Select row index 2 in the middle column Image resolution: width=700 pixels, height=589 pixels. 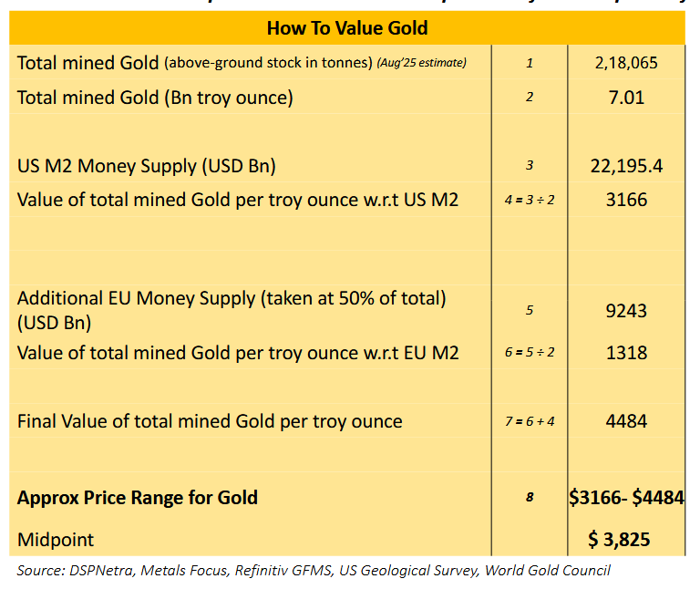pyautogui.click(x=530, y=97)
